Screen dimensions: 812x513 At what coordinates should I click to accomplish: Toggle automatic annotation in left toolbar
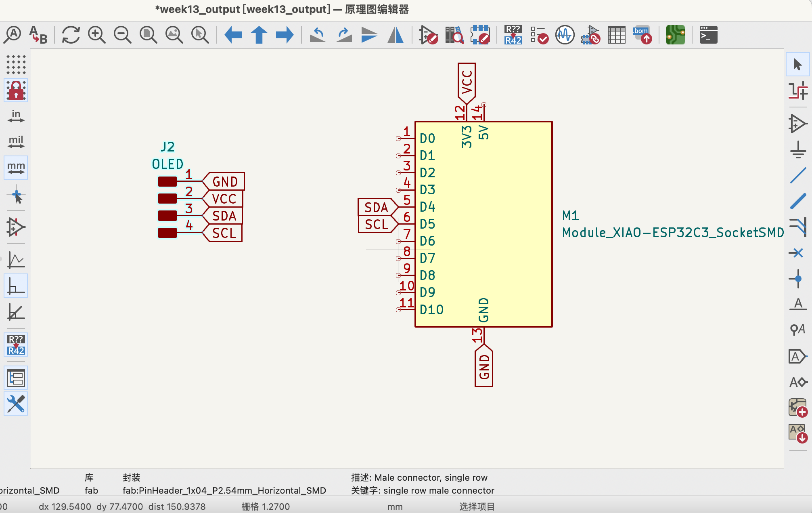click(x=16, y=345)
